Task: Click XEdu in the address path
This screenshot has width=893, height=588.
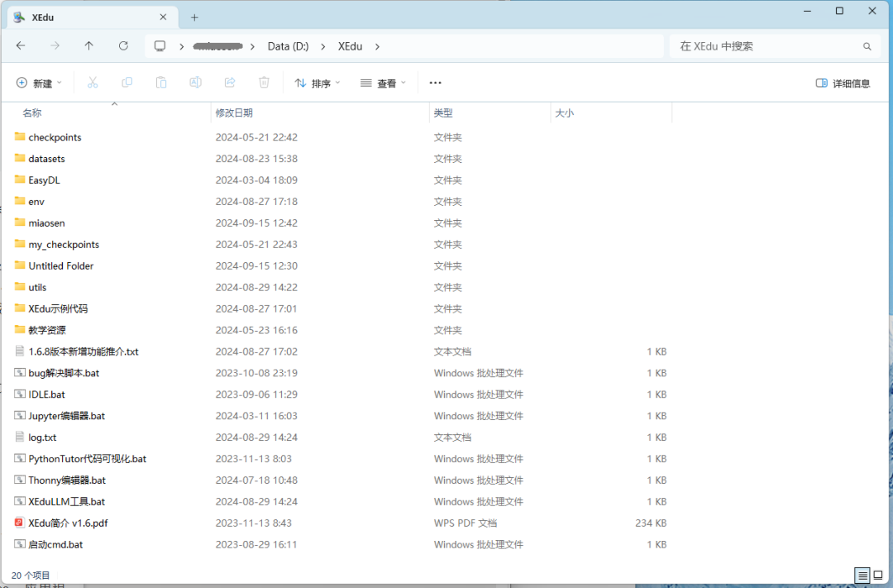Action: pos(351,46)
